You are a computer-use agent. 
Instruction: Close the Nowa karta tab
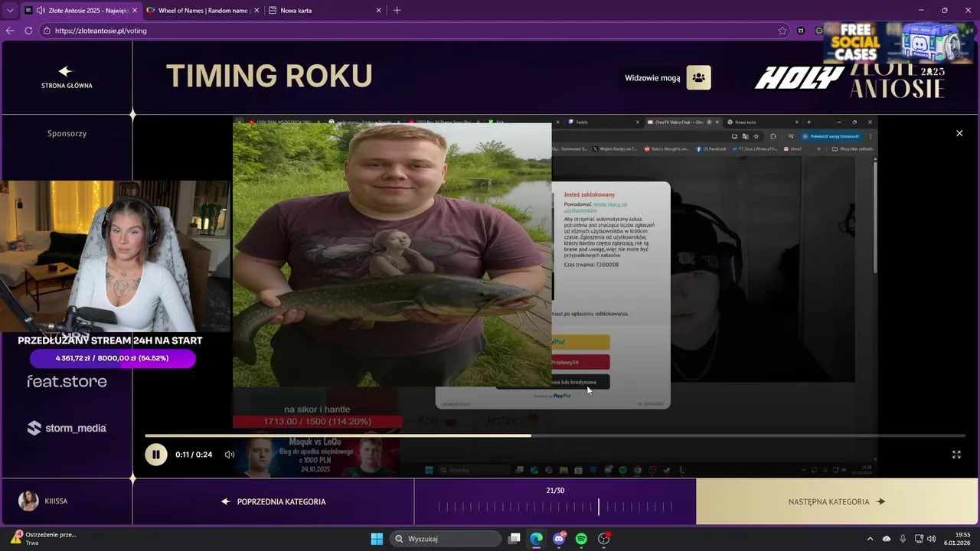pyautogui.click(x=378, y=11)
